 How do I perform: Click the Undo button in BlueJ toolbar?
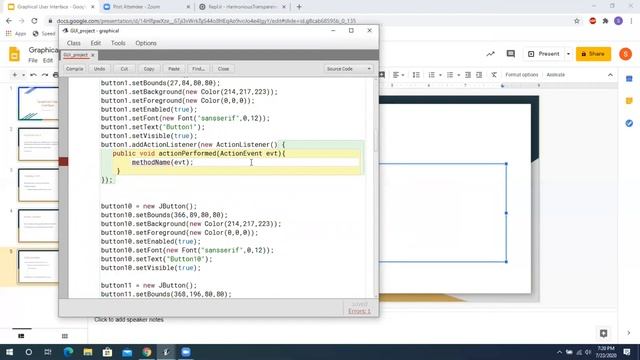click(x=100, y=69)
